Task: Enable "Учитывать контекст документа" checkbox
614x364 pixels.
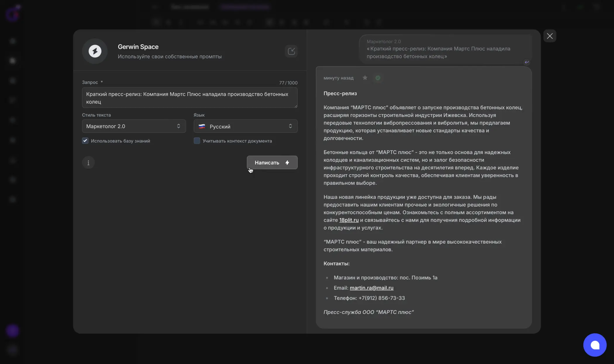Action: [197, 141]
